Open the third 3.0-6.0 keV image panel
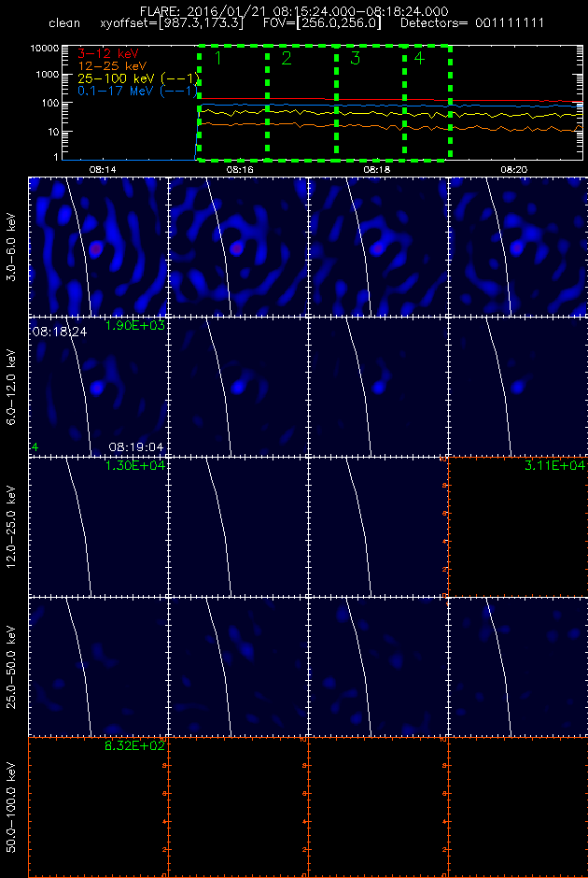588x878 pixels. coord(378,247)
